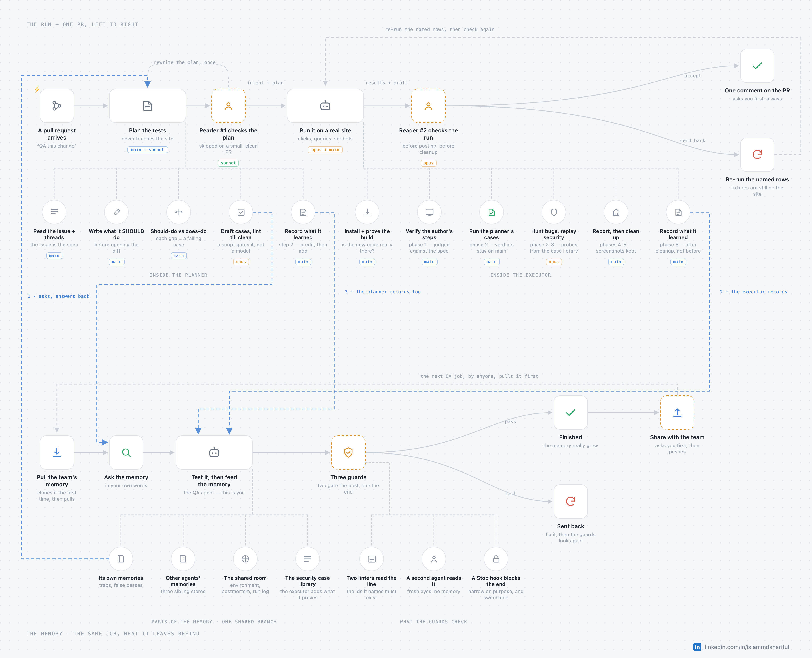Viewport: 812px width, 658px height.
Task: Select the Read the issue + threads circle
Action: [54, 212]
